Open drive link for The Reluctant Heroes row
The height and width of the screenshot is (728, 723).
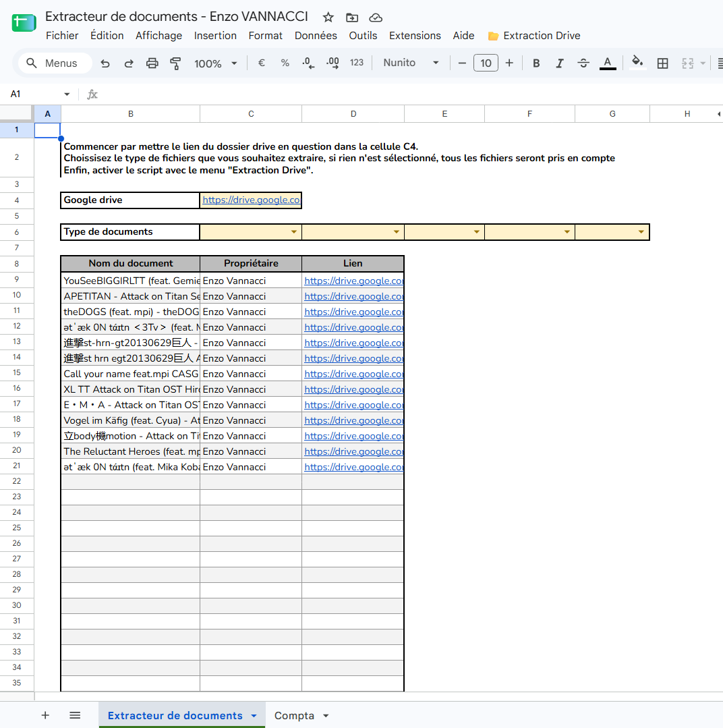click(x=353, y=452)
